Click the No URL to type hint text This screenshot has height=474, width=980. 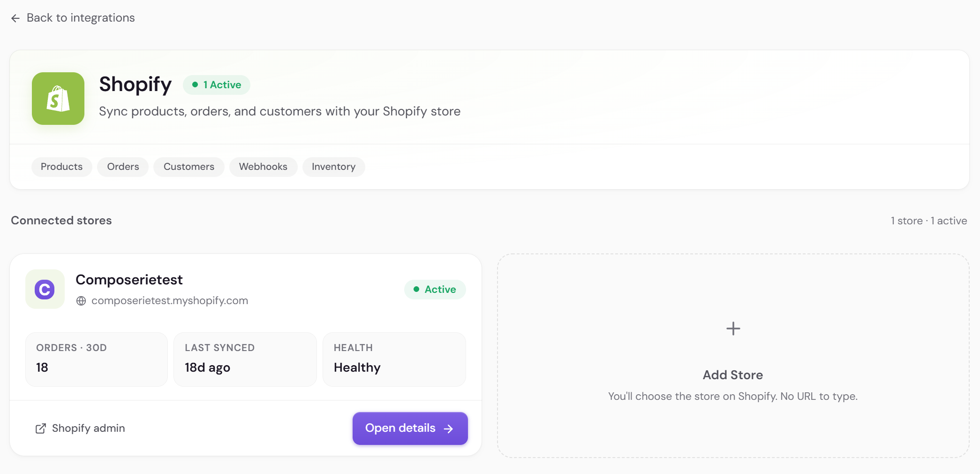tap(733, 396)
